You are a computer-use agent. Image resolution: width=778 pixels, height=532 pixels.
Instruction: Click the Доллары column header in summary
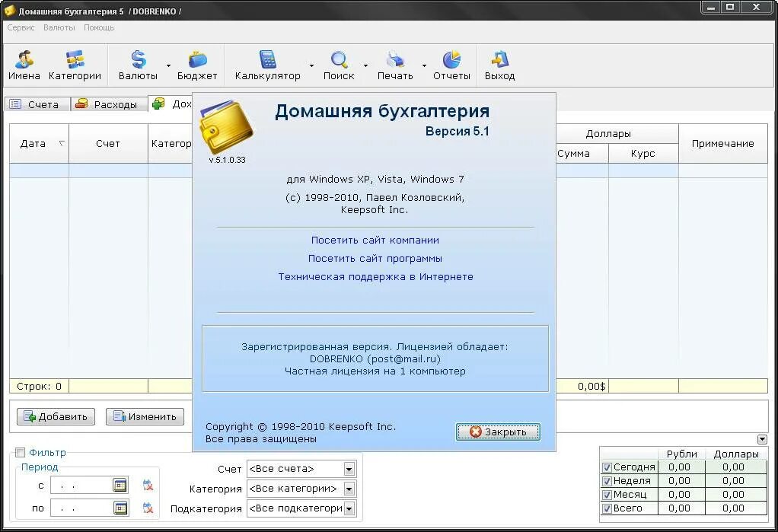coord(736,454)
